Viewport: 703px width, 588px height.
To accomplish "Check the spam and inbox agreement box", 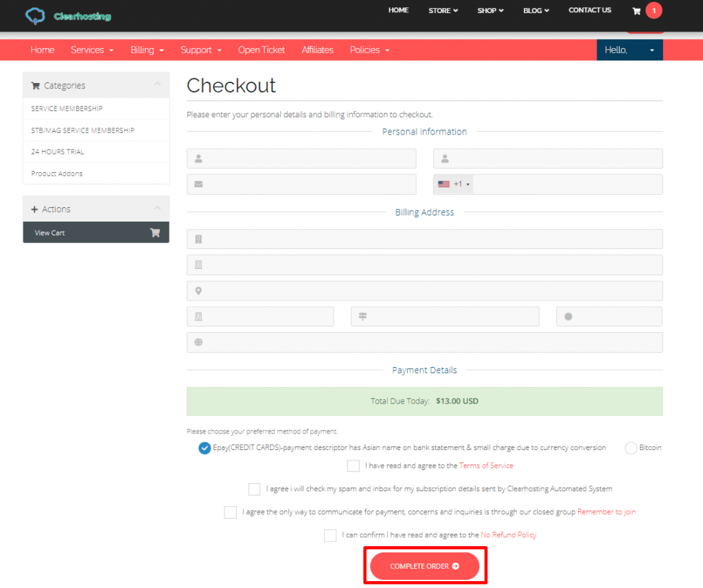I will pos(254,489).
